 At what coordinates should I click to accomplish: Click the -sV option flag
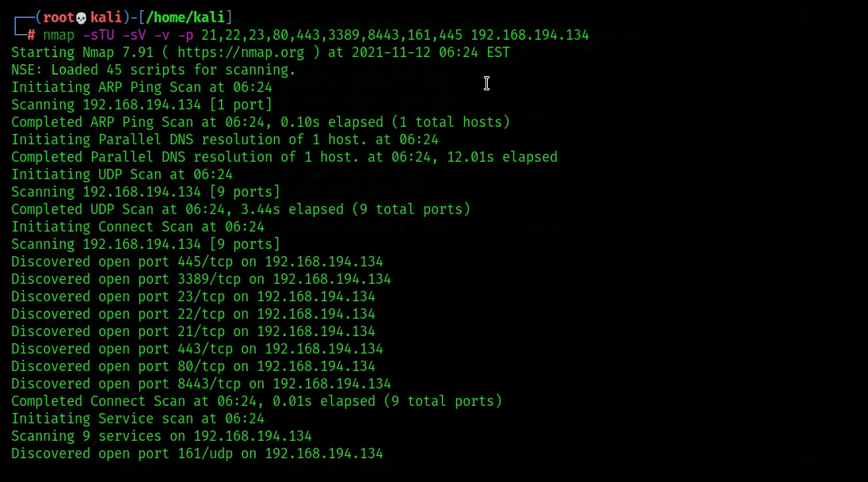134,35
